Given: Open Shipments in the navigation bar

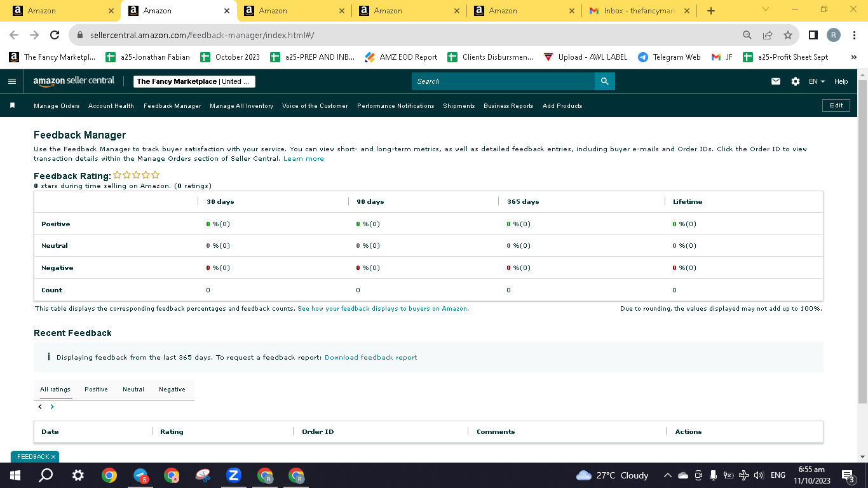Looking at the screenshot, I should [x=459, y=106].
